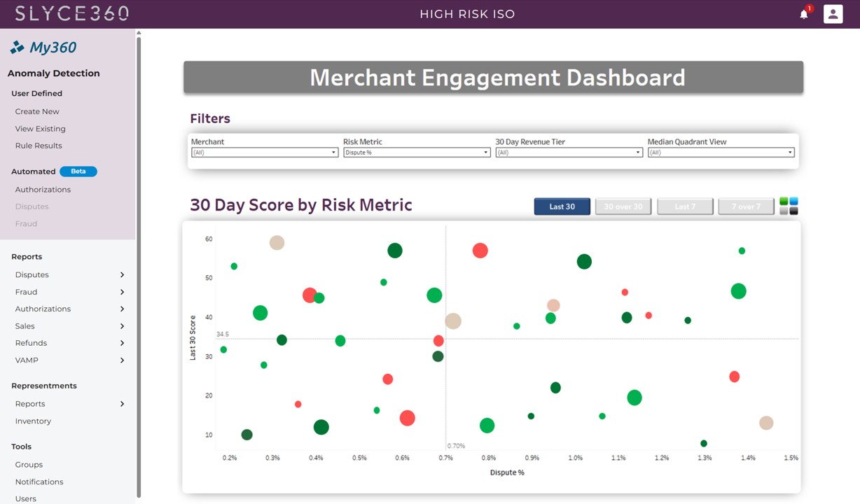
Task: Click the red bubble near 0.8% and 57
Action: click(x=480, y=251)
